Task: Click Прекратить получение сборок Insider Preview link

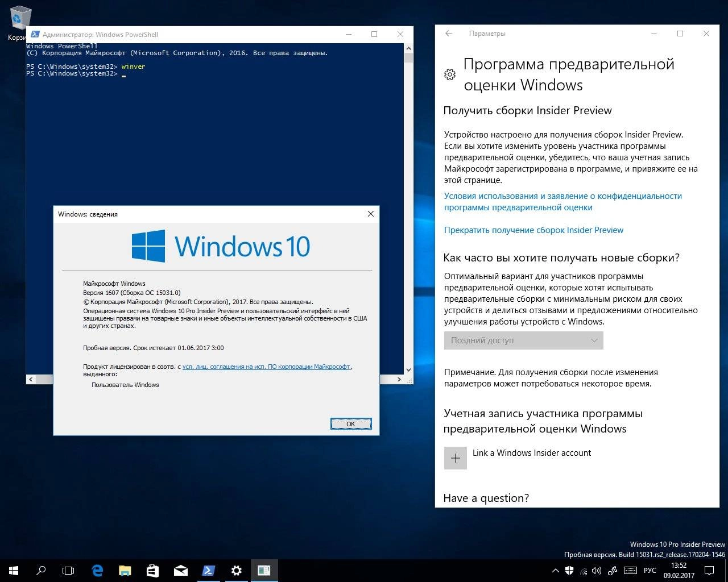Action: pos(533,230)
